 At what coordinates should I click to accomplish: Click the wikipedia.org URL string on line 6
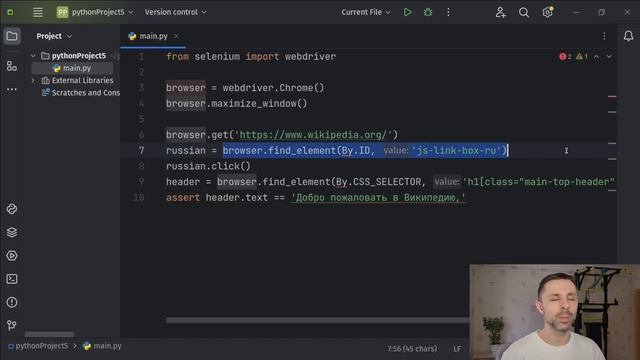(313, 135)
